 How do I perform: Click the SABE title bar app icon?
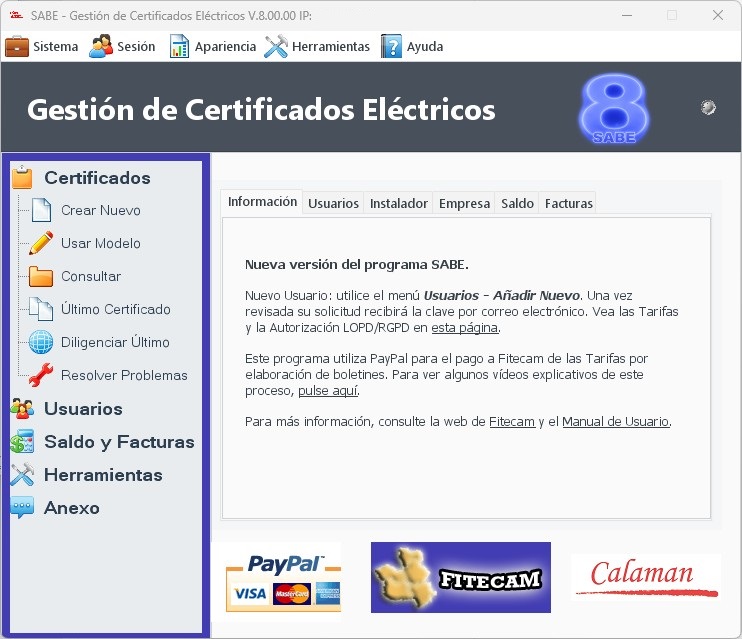click(x=17, y=15)
